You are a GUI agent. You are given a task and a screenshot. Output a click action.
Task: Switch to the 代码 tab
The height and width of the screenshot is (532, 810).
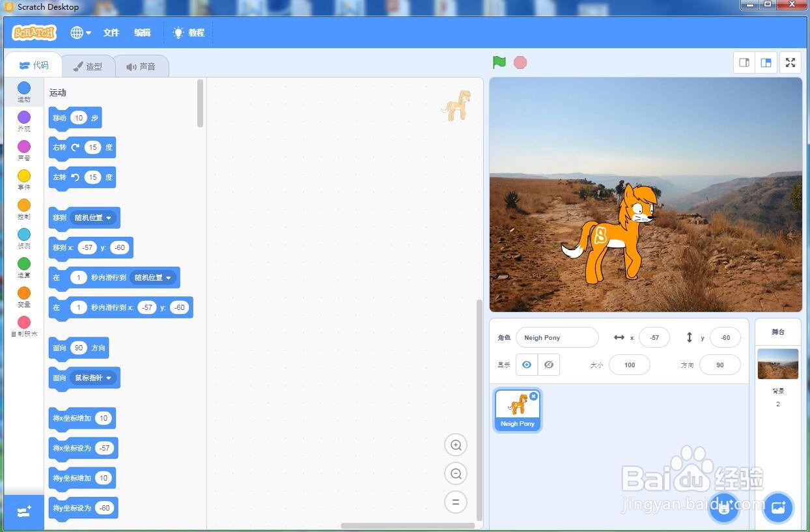click(x=34, y=65)
